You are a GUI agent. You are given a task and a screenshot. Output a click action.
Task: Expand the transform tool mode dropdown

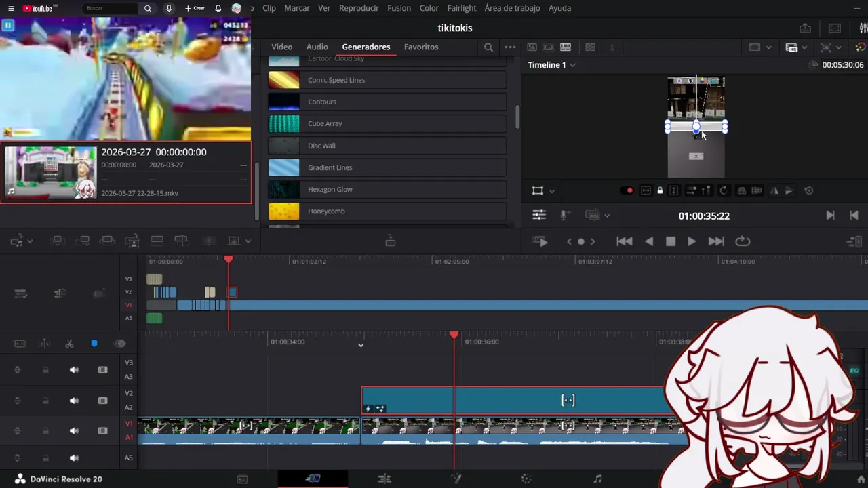(551, 191)
